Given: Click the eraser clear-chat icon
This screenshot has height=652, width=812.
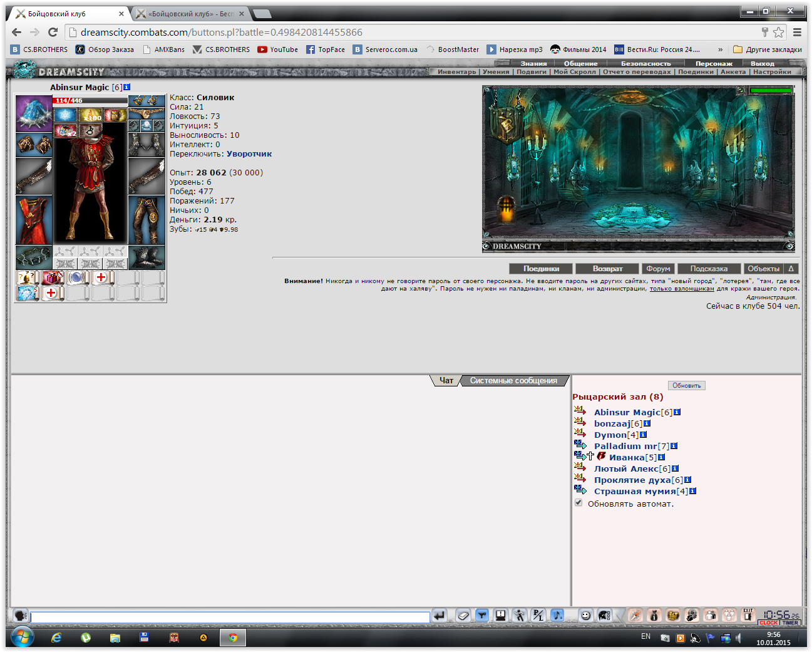Looking at the screenshot, I should [x=463, y=615].
